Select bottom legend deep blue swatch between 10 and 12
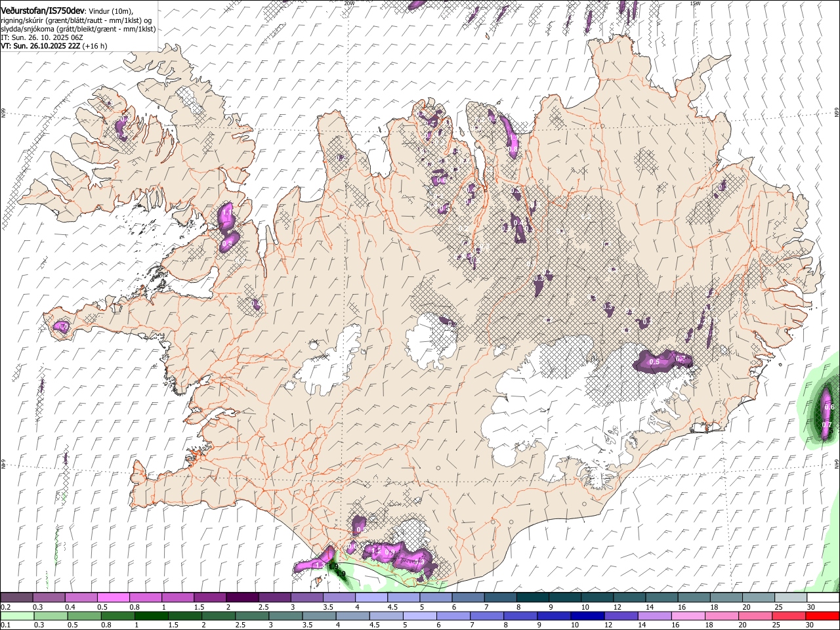The height and width of the screenshot is (630, 840). coord(587,616)
